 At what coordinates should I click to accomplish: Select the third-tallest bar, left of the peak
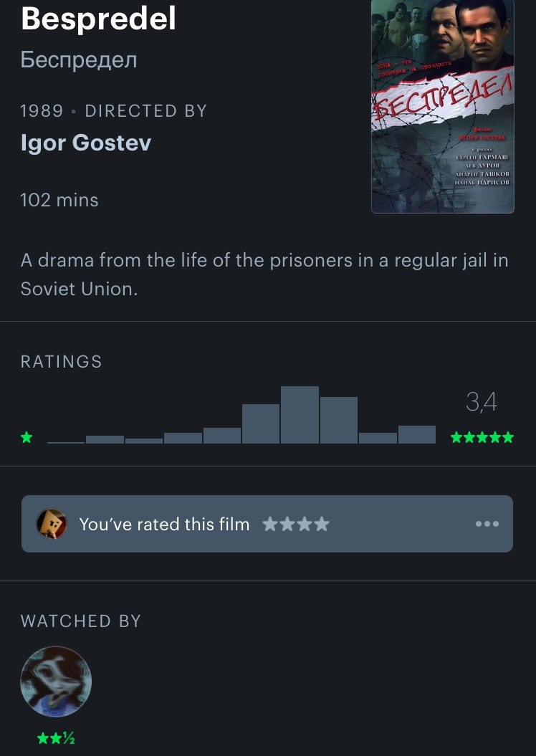point(261,424)
